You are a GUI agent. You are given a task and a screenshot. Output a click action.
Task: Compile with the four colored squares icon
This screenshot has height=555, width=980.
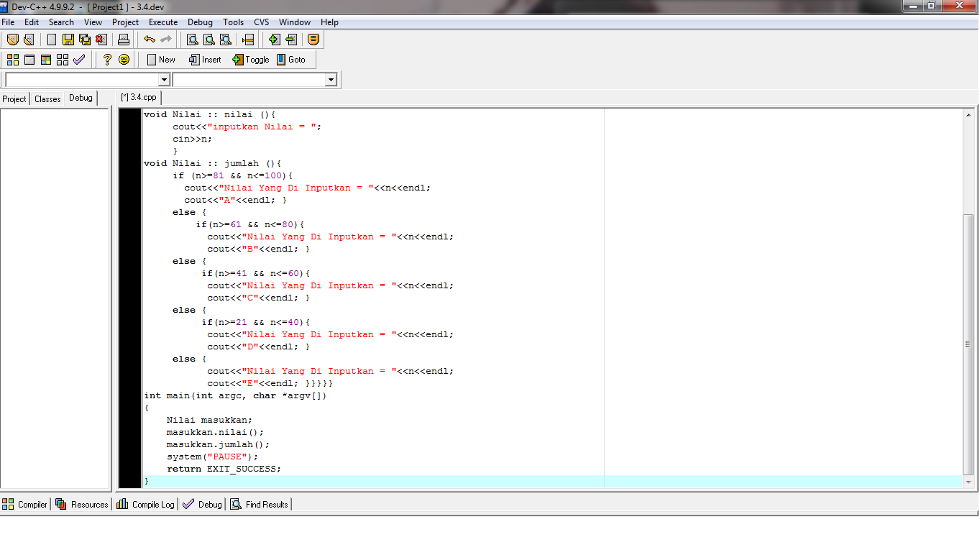(13, 60)
